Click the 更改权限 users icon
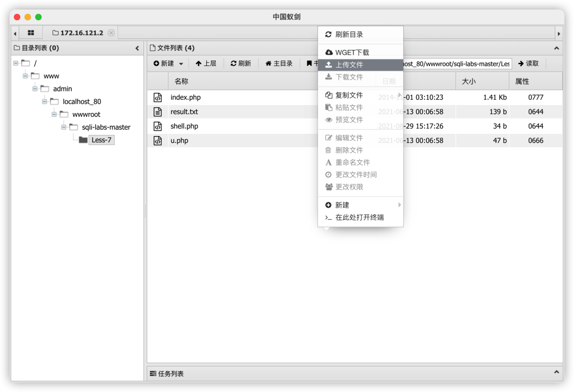 pos(329,186)
